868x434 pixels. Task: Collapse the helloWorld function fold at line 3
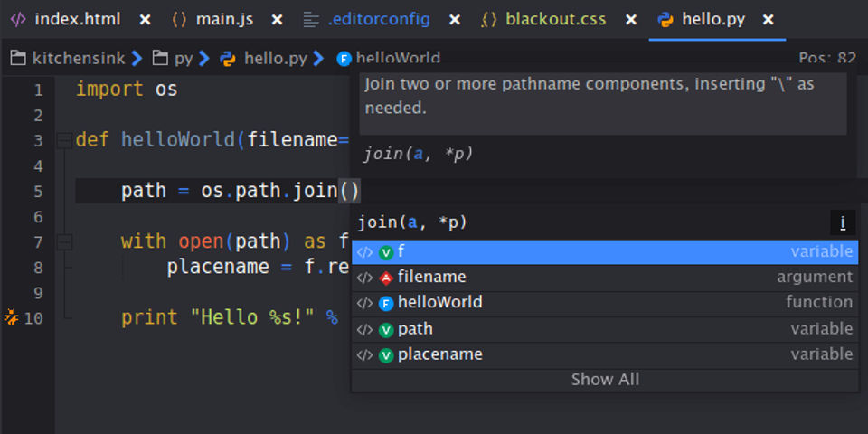pyautogui.click(x=65, y=140)
